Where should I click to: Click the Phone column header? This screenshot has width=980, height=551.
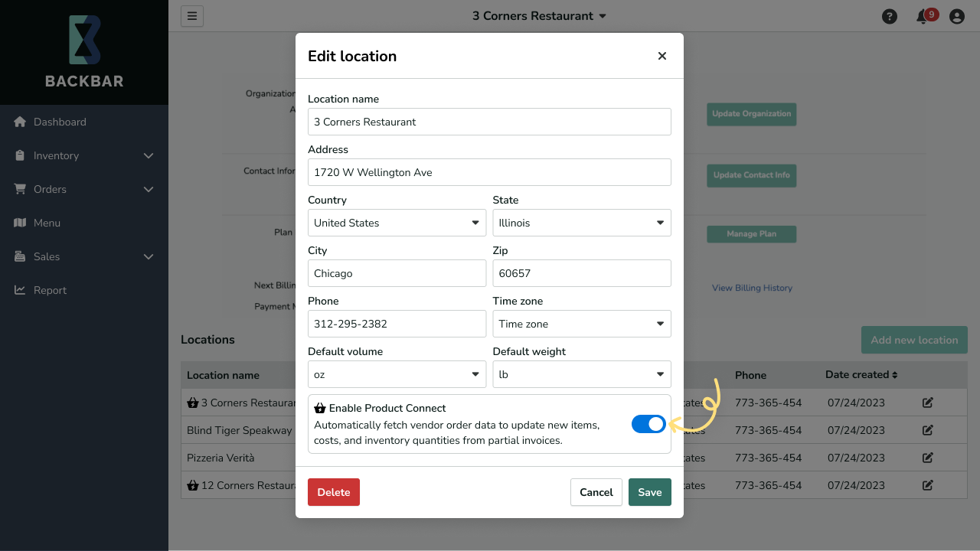point(750,375)
